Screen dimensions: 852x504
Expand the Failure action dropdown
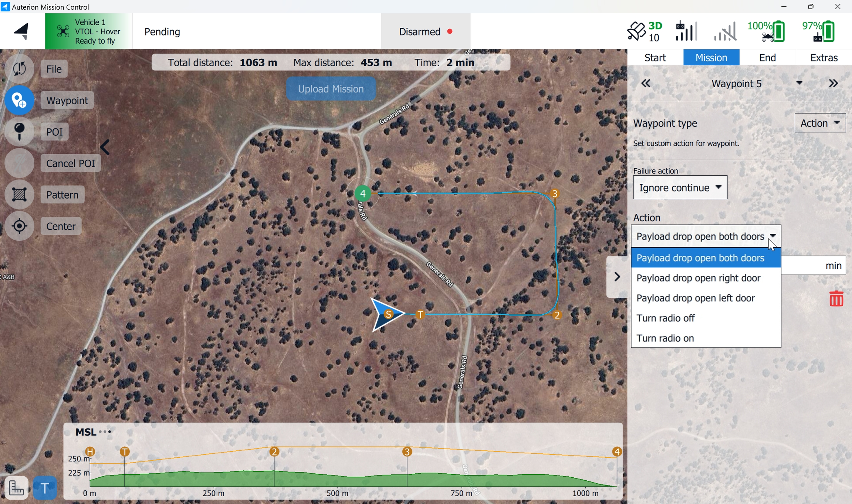tap(680, 188)
